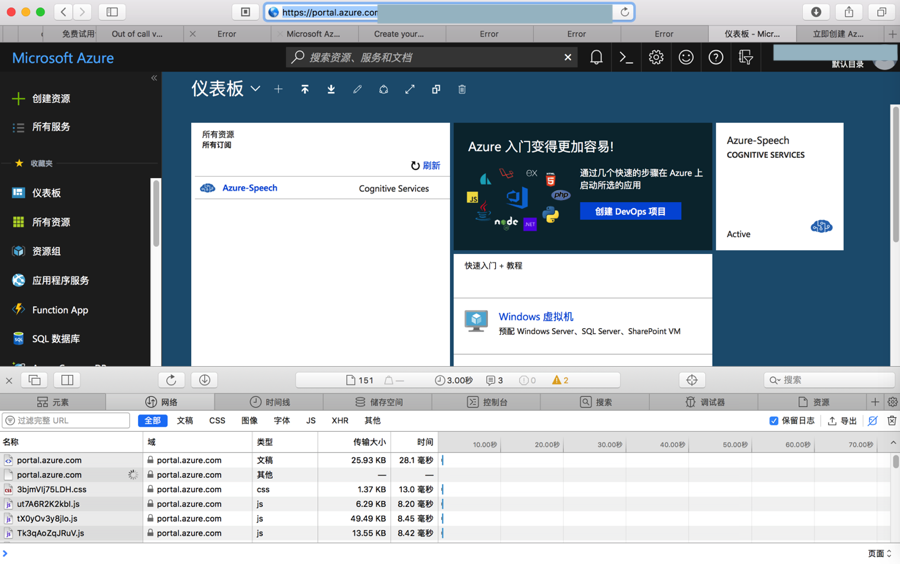900x564 pixels.
Task: Open the Windows 虚拟机 tutorial link
Action: pos(536,316)
